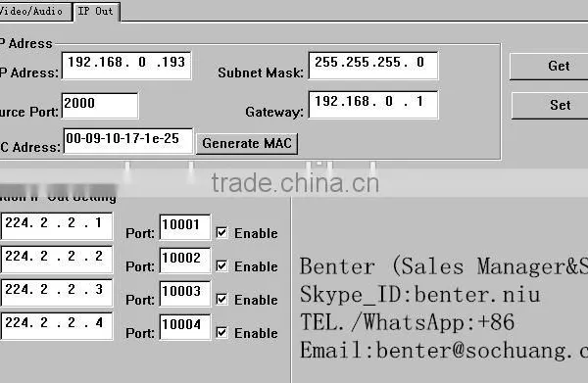The image size is (588, 383).
Task: Click the Get button
Action: (550, 67)
